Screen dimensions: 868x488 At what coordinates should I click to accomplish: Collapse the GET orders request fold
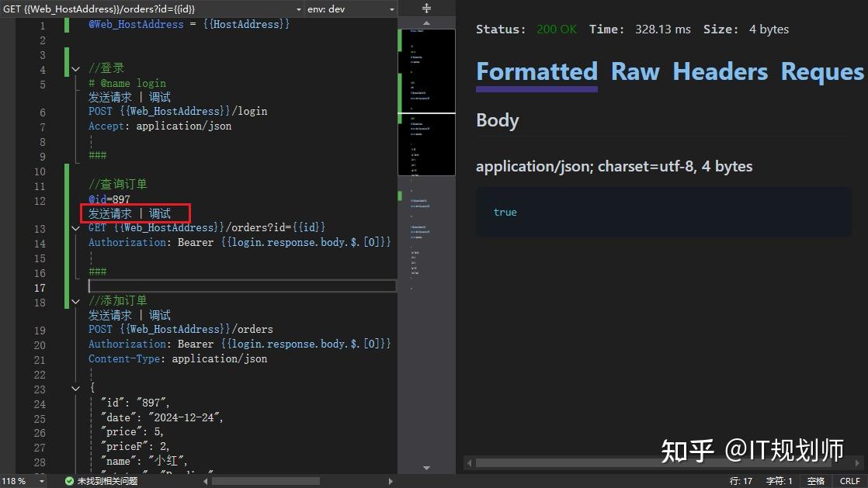point(75,228)
